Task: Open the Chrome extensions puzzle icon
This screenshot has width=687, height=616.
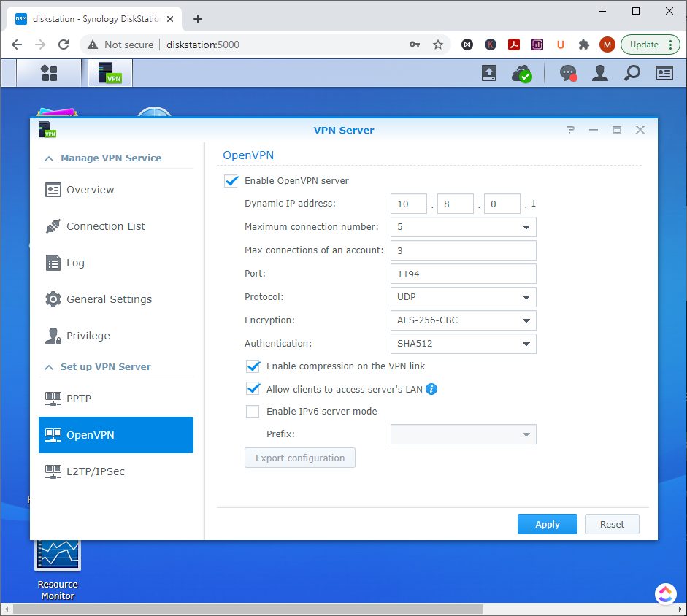Action: click(583, 45)
